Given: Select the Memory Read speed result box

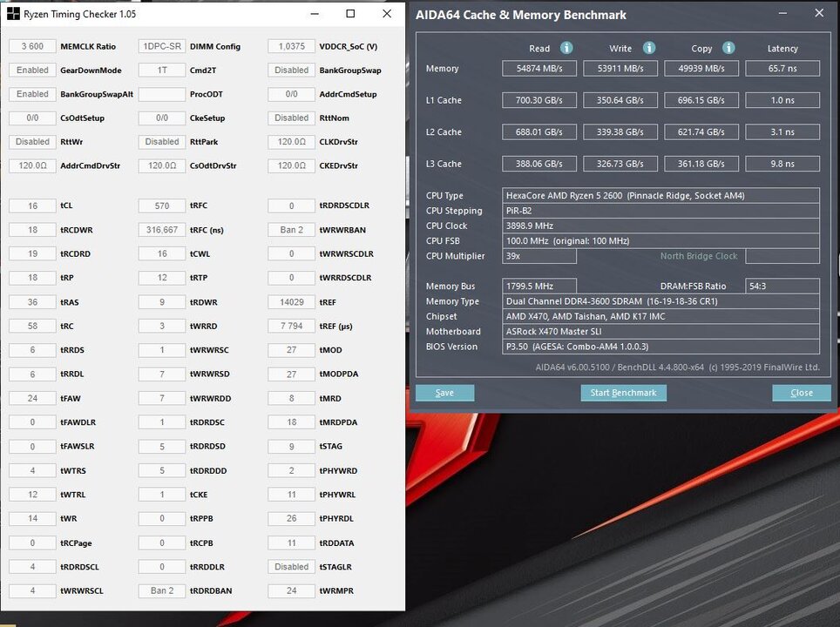Looking at the screenshot, I should 539,68.
